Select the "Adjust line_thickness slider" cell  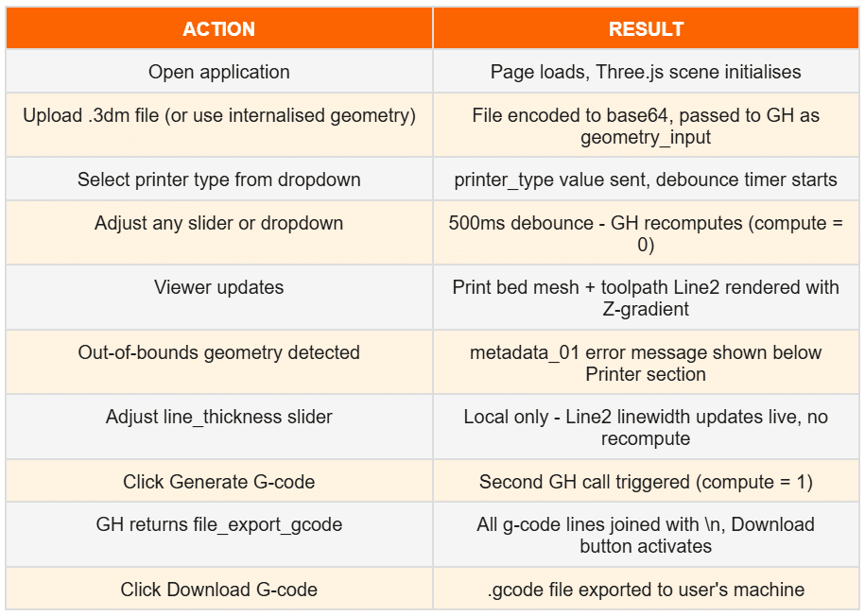[219, 417]
